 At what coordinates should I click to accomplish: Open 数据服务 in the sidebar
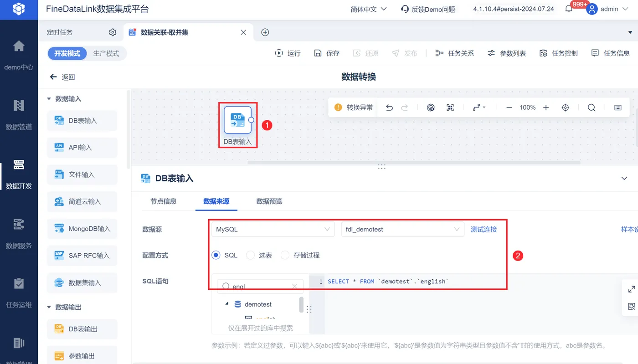point(19,233)
